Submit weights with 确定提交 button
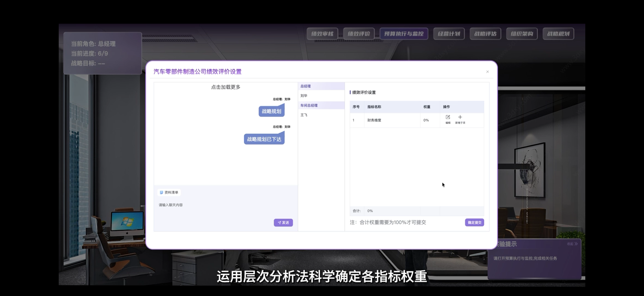The height and width of the screenshot is (296, 644). 474,222
